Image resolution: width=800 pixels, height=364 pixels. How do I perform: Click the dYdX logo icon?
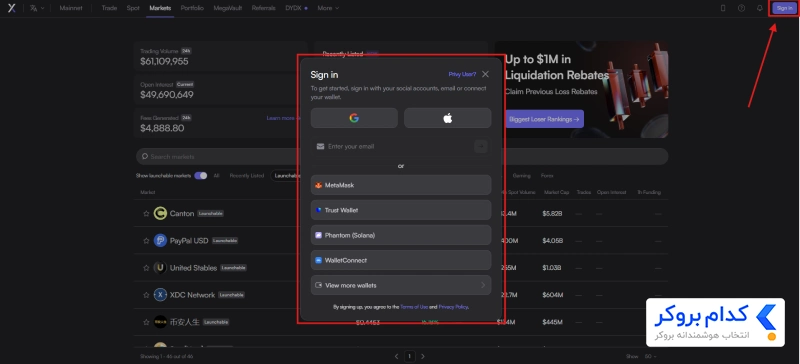12,8
